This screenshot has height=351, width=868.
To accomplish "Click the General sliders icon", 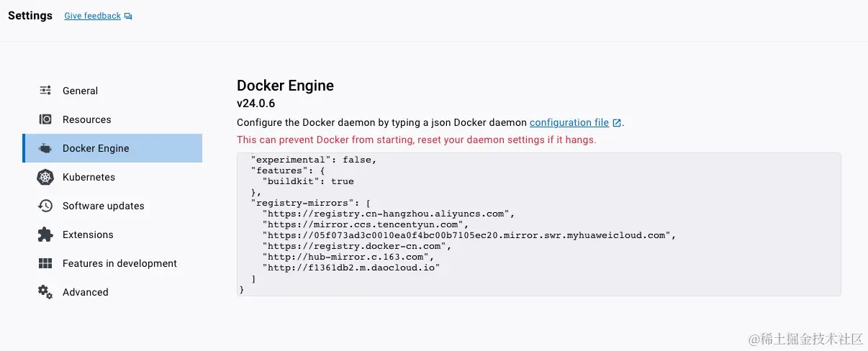I will coord(45,91).
